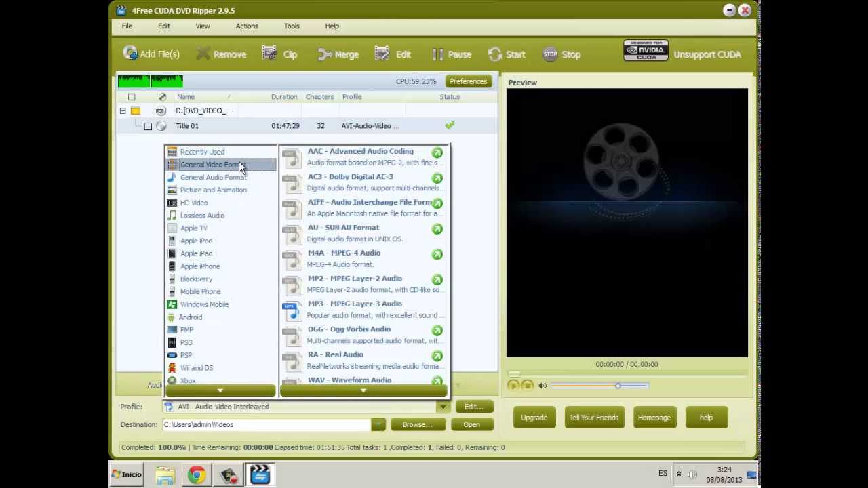Open the File menu

click(x=127, y=26)
